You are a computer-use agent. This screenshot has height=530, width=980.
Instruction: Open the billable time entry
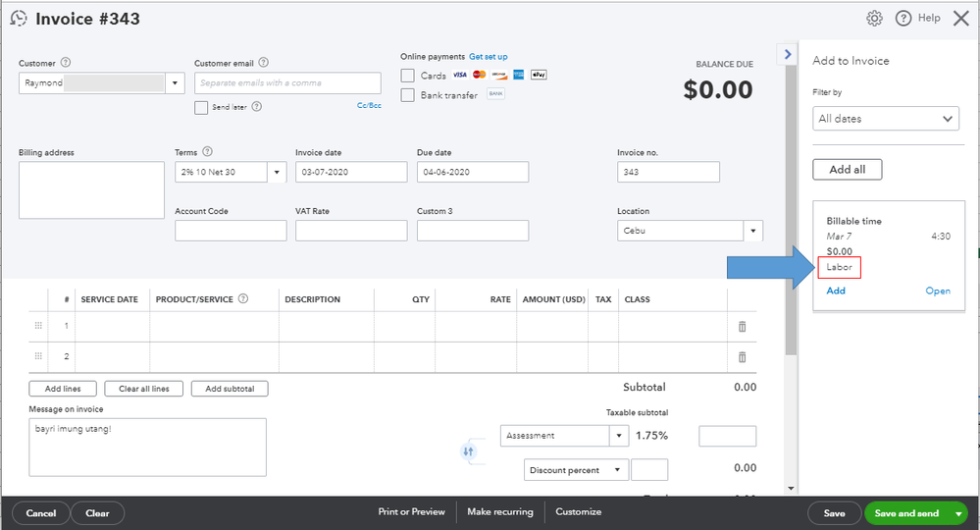938,291
